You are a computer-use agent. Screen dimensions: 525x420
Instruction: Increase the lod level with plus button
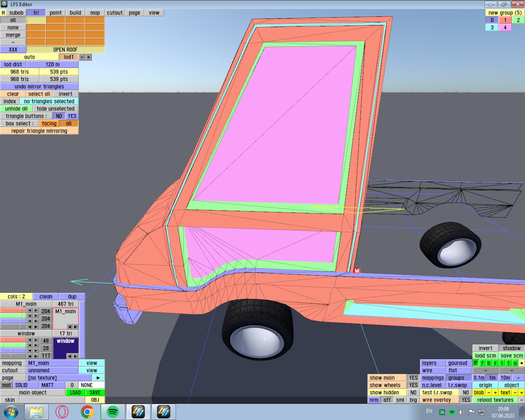point(89,57)
